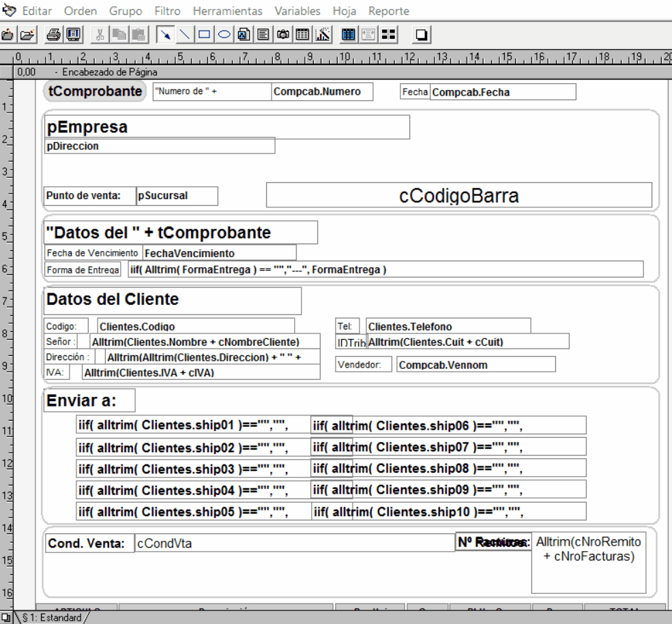
Task: Click the page icon beside Estandard tab
Action: click(5, 618)
